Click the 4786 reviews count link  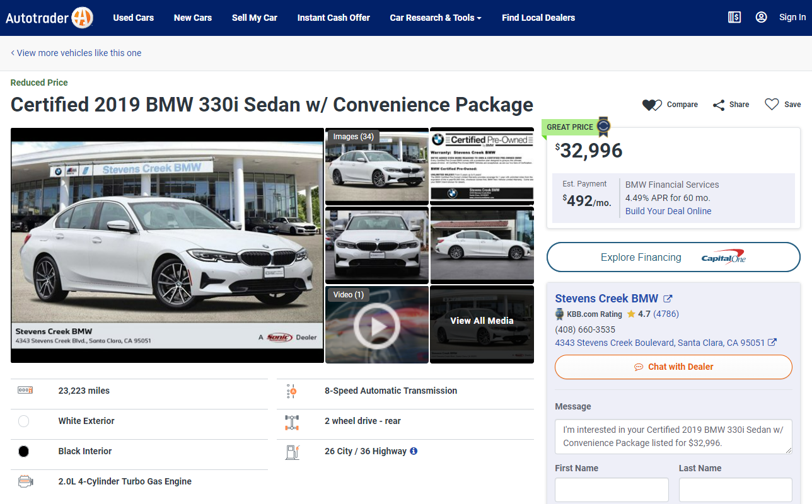(666, 314)
